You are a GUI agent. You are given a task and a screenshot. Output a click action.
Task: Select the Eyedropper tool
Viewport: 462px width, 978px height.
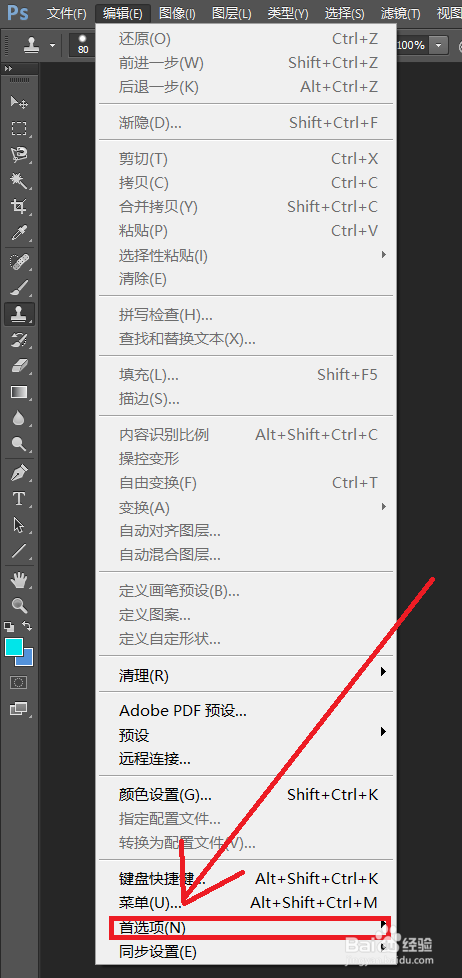click(19, 234)
